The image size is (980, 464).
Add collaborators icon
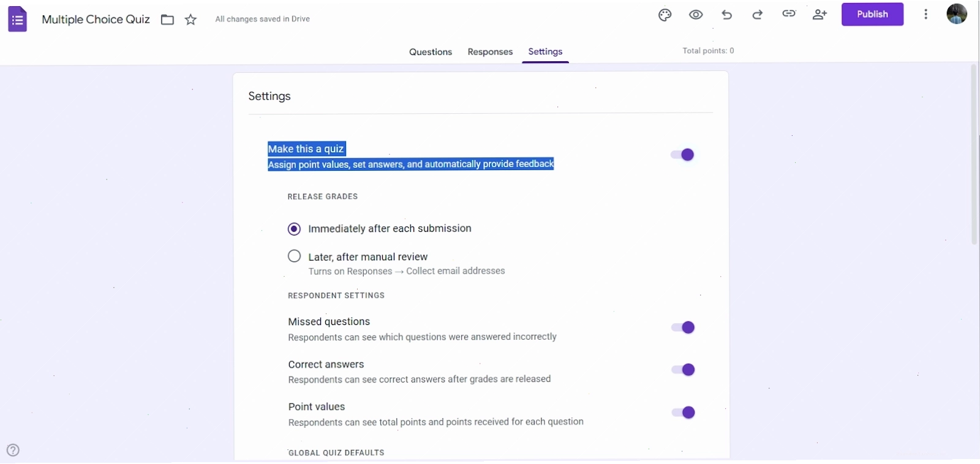(820, 15)
